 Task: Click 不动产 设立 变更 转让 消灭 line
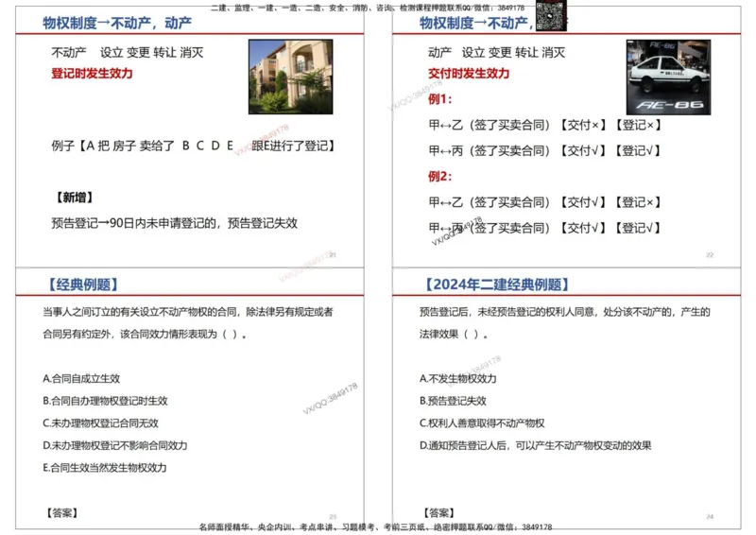[128, 52]
